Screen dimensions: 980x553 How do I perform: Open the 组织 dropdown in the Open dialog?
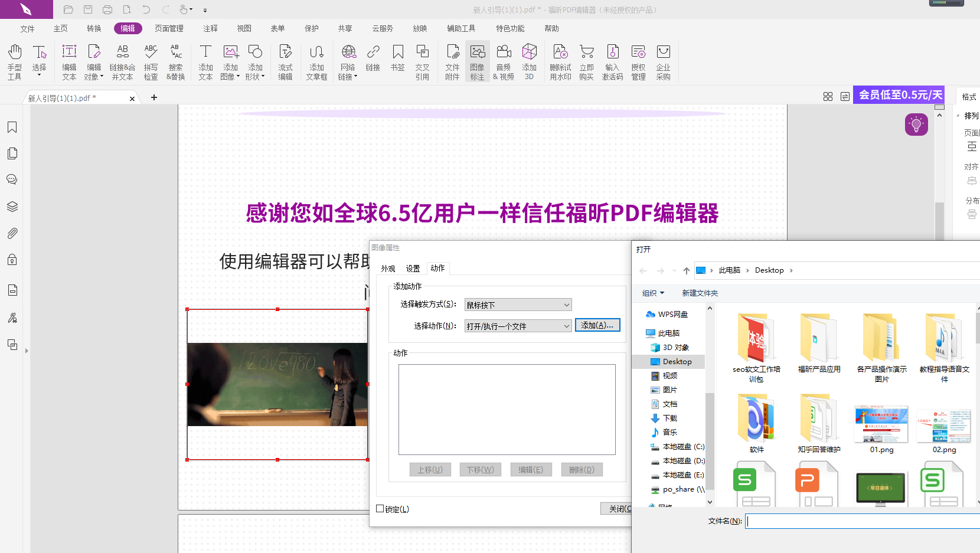point(653,293)
